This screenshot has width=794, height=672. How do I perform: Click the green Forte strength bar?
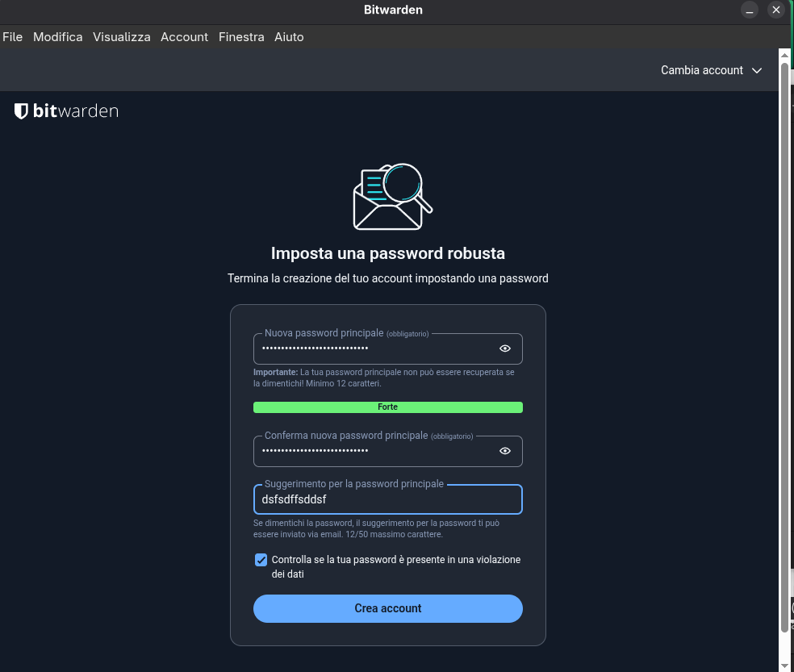tap(387, 407)
